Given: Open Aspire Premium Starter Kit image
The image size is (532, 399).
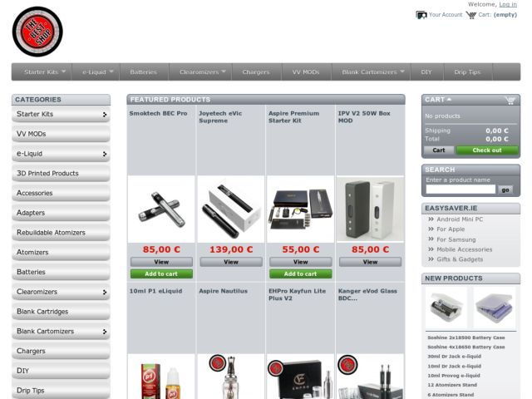Looking at the screenshot, I should [x=301, y=209].
